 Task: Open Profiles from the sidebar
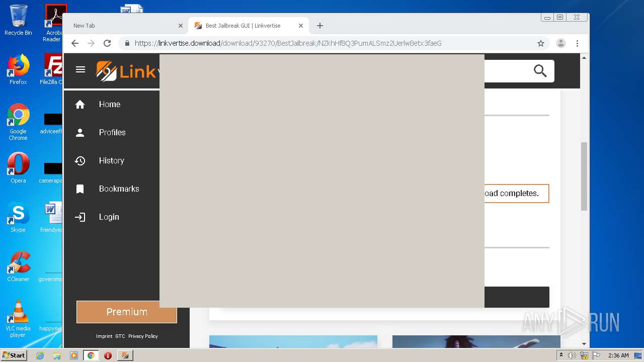(112, 133)
